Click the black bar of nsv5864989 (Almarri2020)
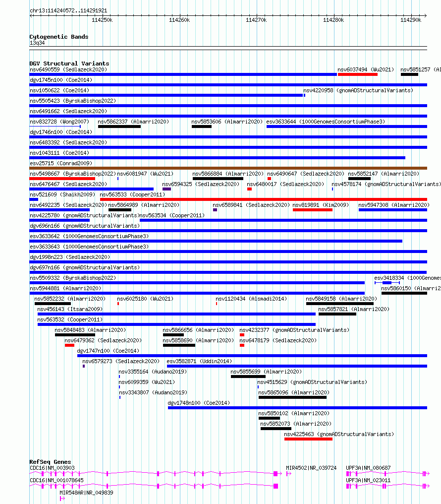 tap(120, 210)
